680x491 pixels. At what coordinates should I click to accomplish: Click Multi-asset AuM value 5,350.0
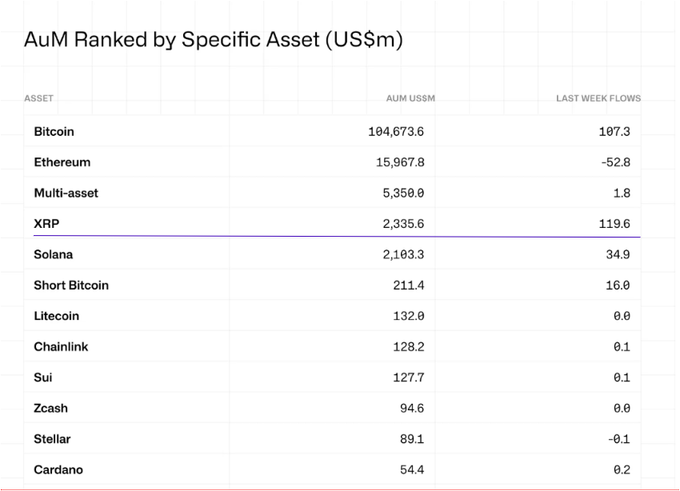(403, 193)
